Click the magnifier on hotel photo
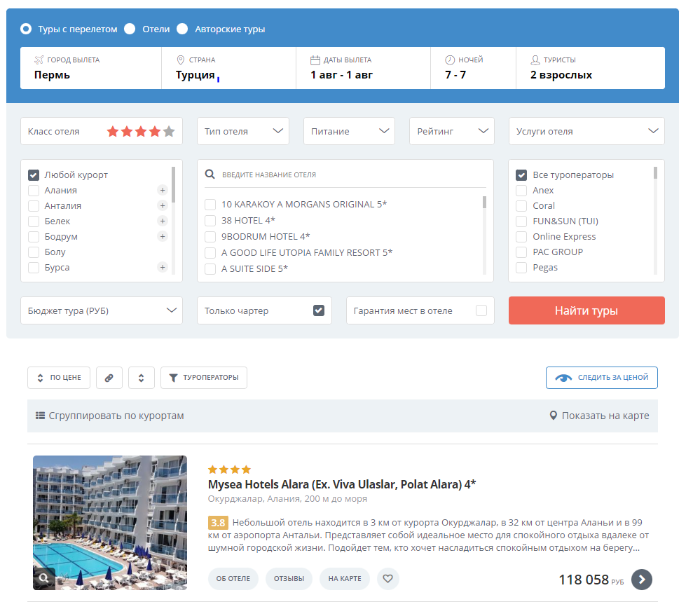This screenshot has height=609, width=700. (43, 578)
